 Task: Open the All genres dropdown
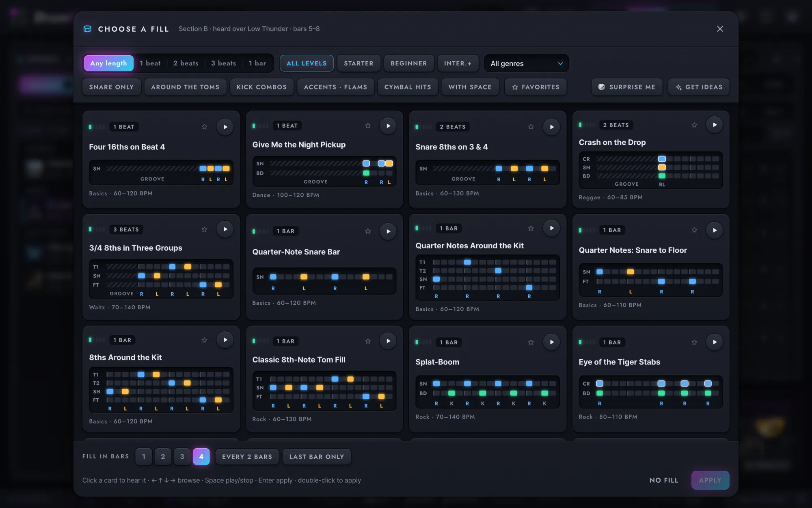526,63
